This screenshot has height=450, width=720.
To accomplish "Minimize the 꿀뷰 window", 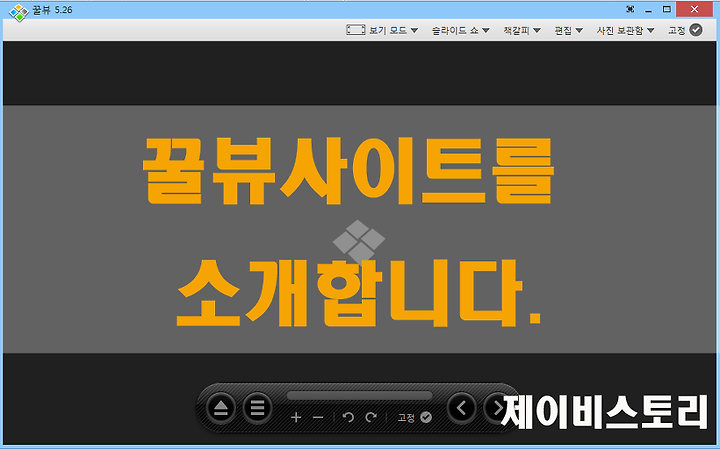I will point(648,10).
